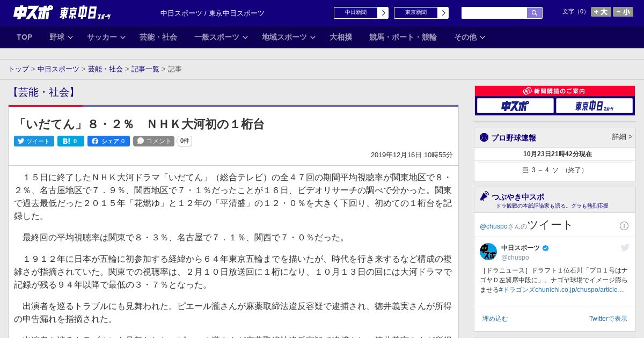Click the article date 2019年12月16日 10時55分

(412, 155)
